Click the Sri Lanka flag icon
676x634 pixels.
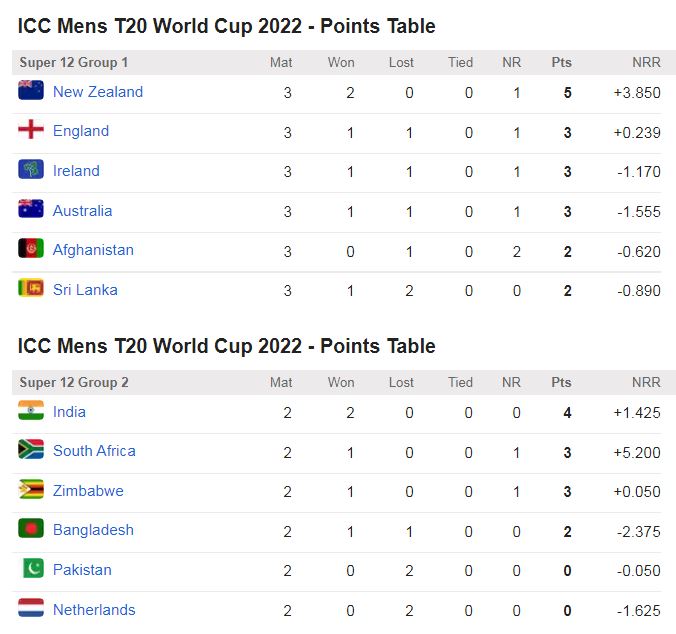coord(31,289)
